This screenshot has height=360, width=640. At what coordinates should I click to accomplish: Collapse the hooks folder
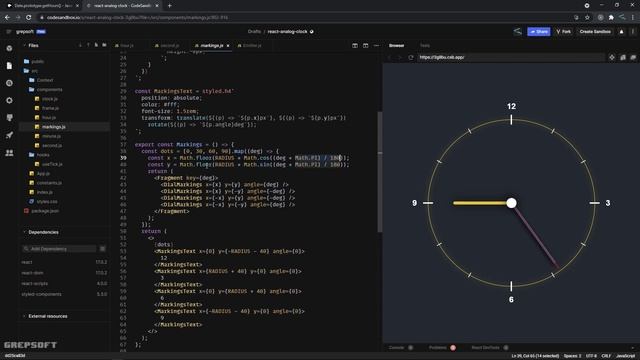[x=39, y=155]
